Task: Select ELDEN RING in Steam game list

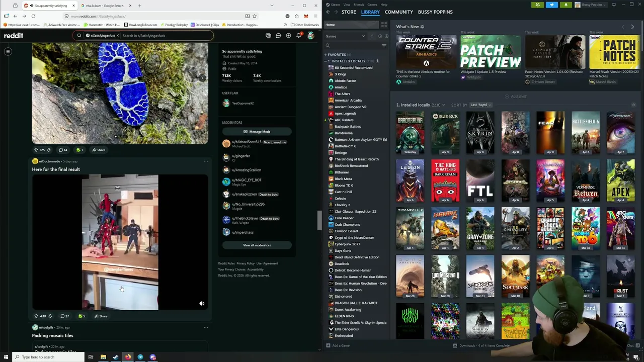Action: pos(344,316)
